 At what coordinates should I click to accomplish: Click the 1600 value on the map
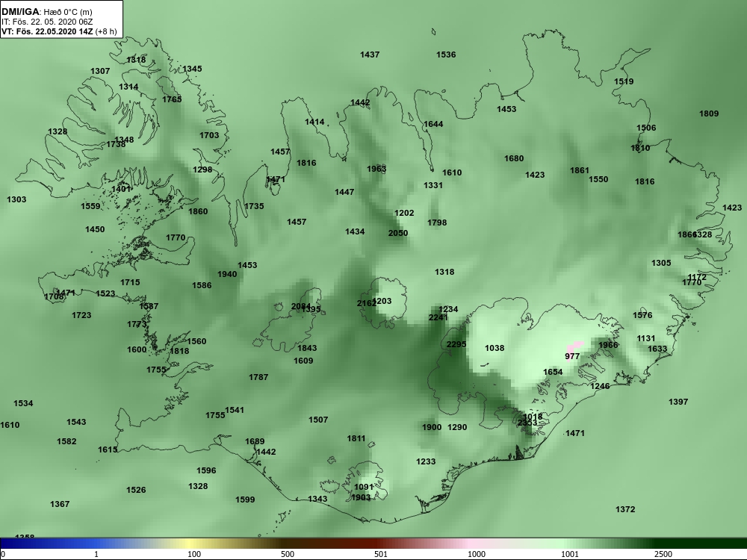click(137, 350)
